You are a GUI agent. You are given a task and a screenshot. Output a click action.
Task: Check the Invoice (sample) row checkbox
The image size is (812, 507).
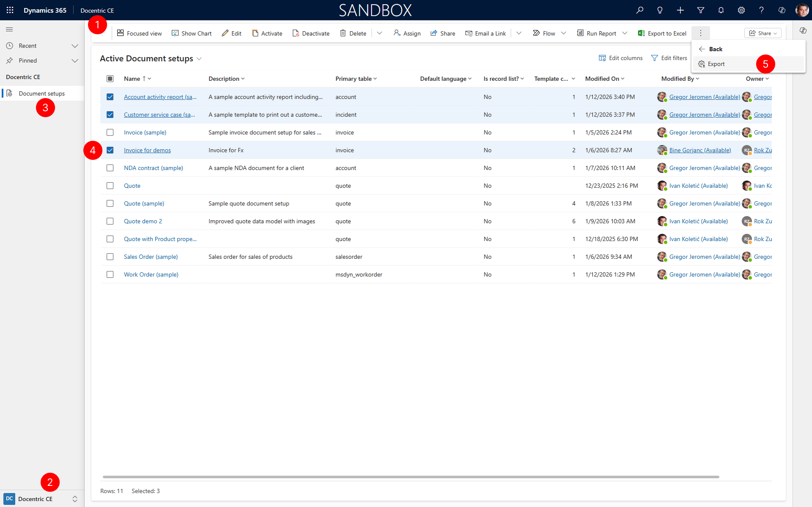(110, 132)
